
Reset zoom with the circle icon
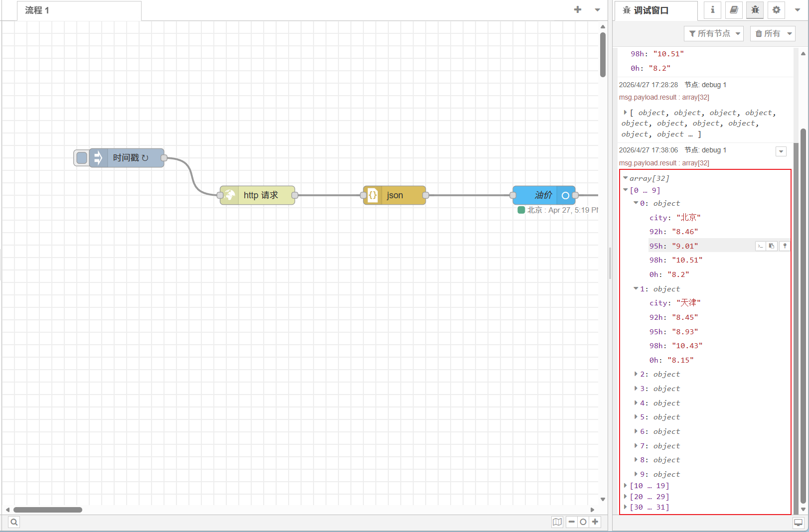(583, 522)
